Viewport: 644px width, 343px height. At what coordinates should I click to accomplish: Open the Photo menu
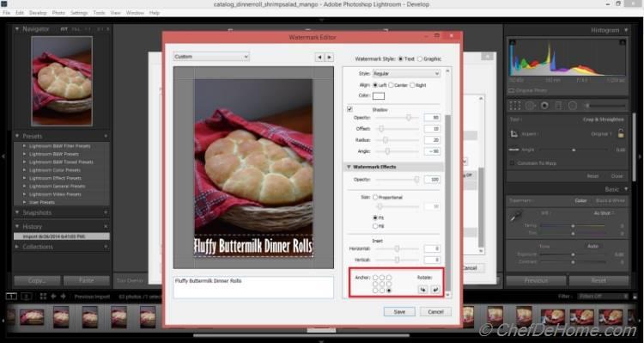click(58, 13)
